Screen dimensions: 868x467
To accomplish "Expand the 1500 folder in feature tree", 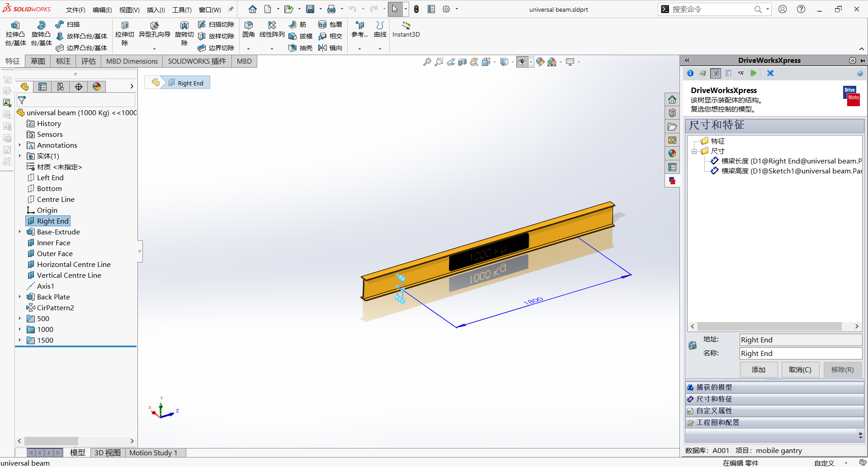I will pos(20,340).
